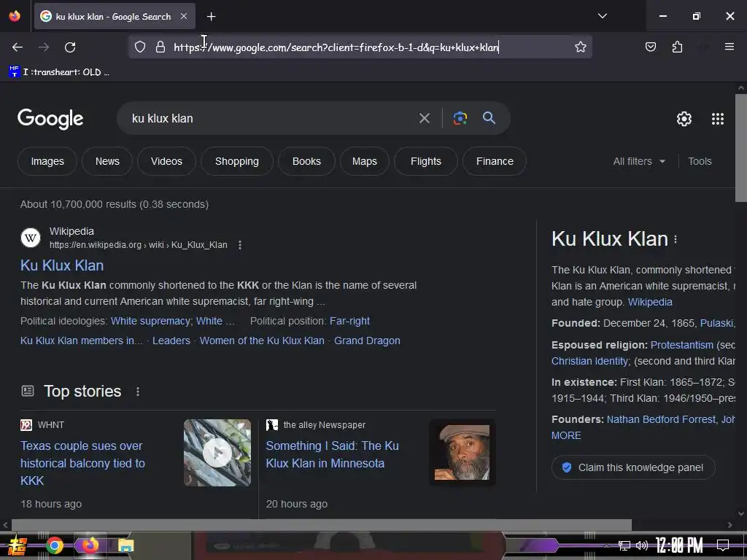Click the vertical page scrollbar thumb

pyautogui.click(x=741, y=147)
